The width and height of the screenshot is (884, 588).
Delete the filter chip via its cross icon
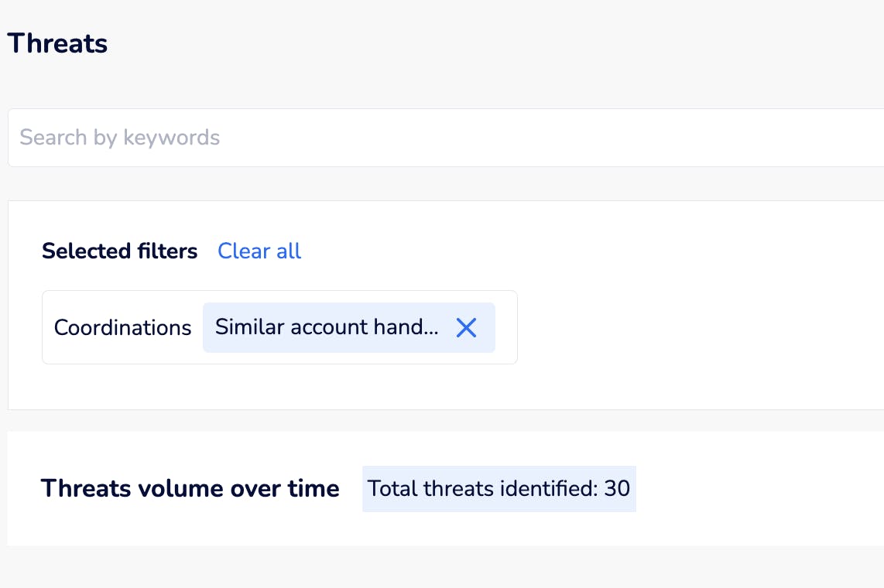(x=466, y=328)
